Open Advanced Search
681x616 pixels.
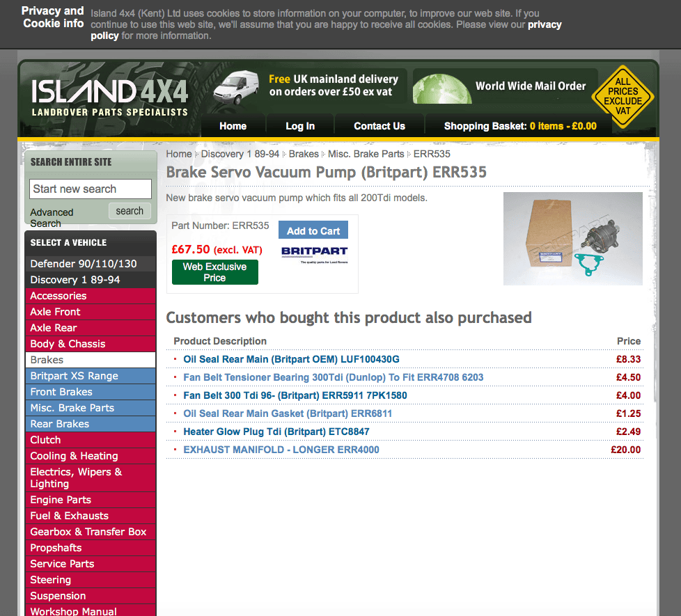pyautogui.click(x=52, y=218)
